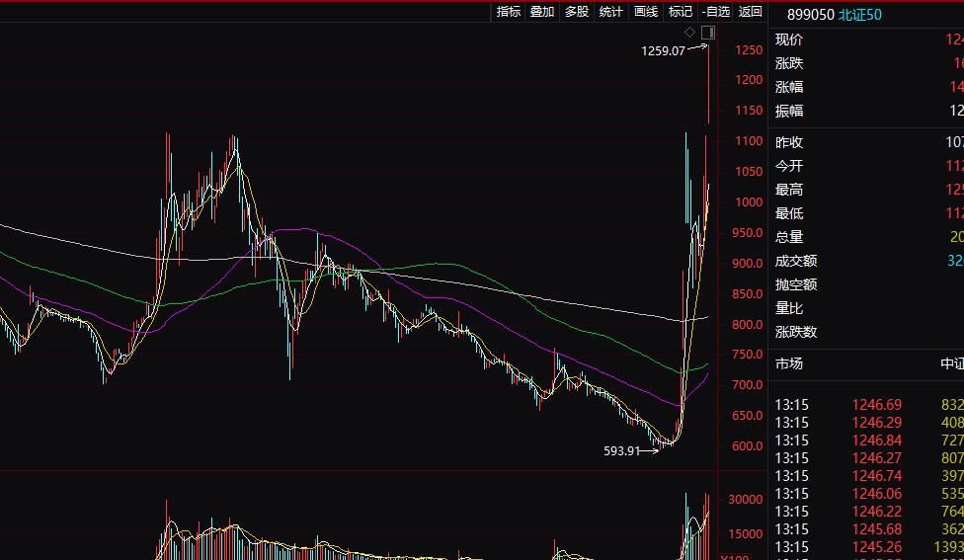
Task: Select the 593.91 low price marker
Action: 621,451
